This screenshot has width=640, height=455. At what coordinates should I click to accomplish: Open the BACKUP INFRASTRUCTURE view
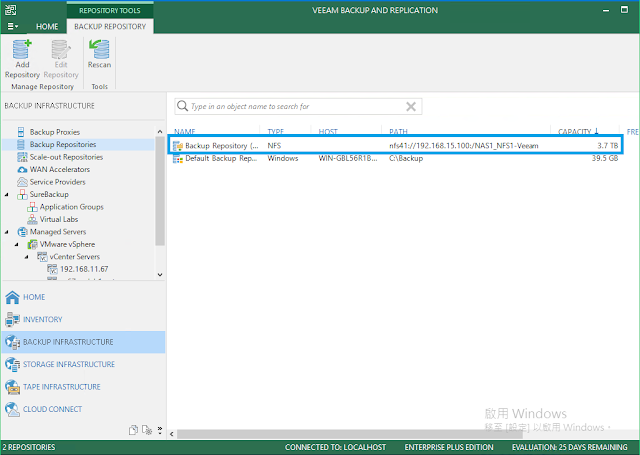point(83,342)
